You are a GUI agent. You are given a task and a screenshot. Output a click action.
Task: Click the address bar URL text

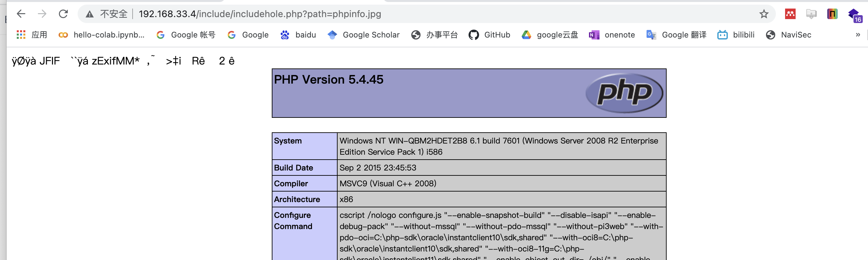[260, 14]
